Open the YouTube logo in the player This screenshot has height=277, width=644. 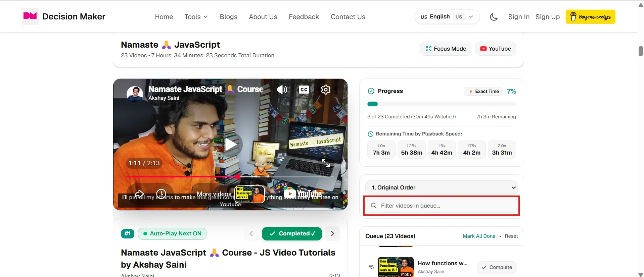click(x=303, y=193)
